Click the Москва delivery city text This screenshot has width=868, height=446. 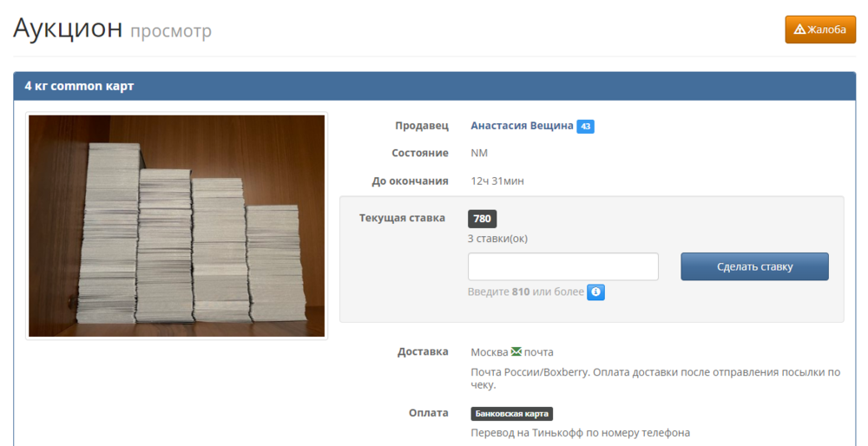[489, 352]
